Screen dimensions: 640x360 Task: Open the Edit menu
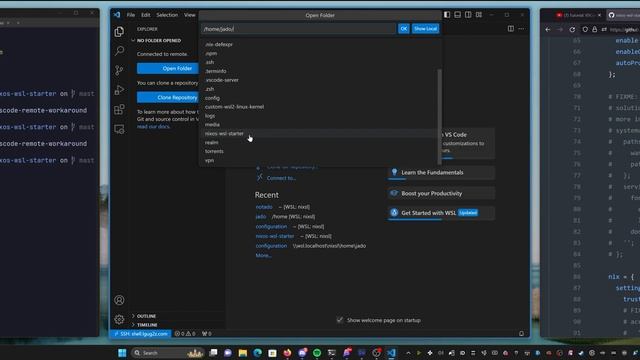tap(146, 15)
